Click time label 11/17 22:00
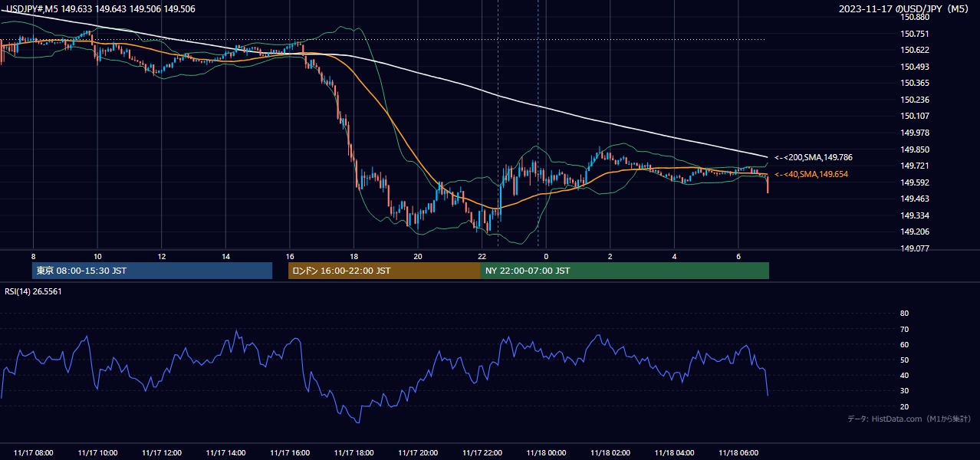 pyautogui.click(x=482, y=453)
